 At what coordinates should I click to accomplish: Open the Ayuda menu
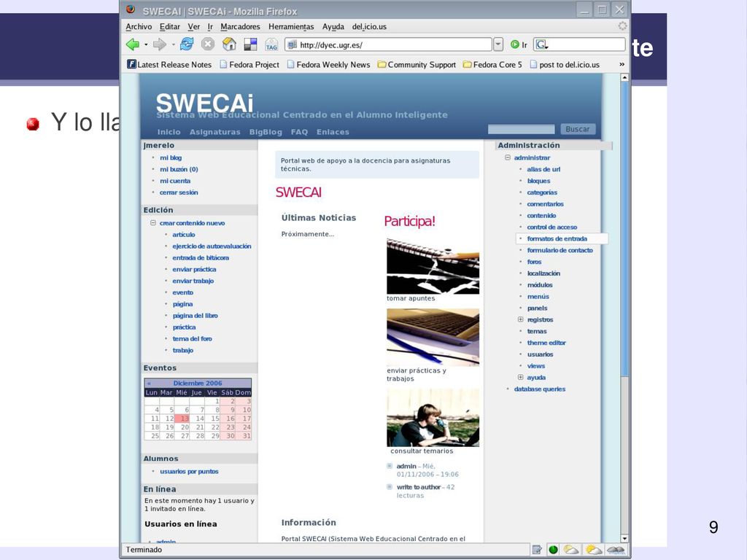[x=333, y=27]
